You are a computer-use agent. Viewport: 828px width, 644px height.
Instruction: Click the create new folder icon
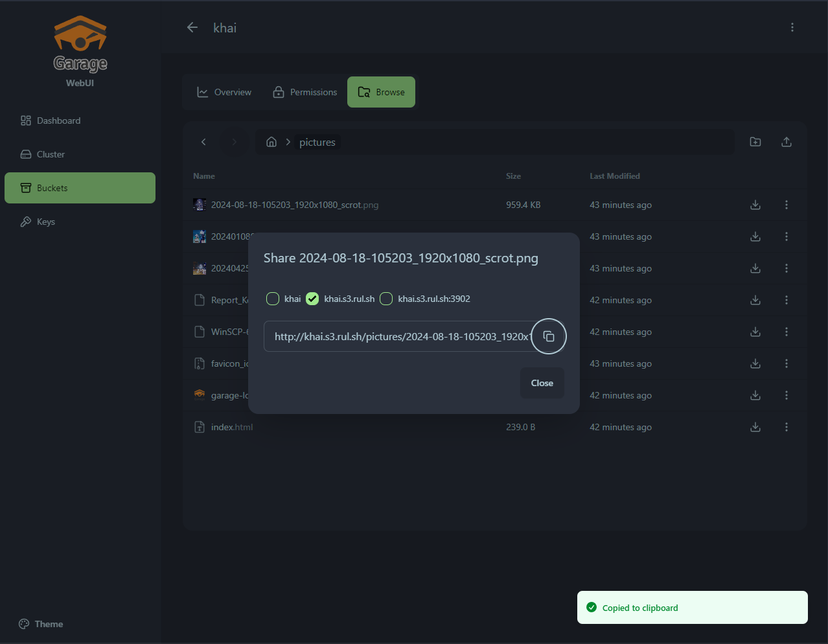[x=755, y=142]
